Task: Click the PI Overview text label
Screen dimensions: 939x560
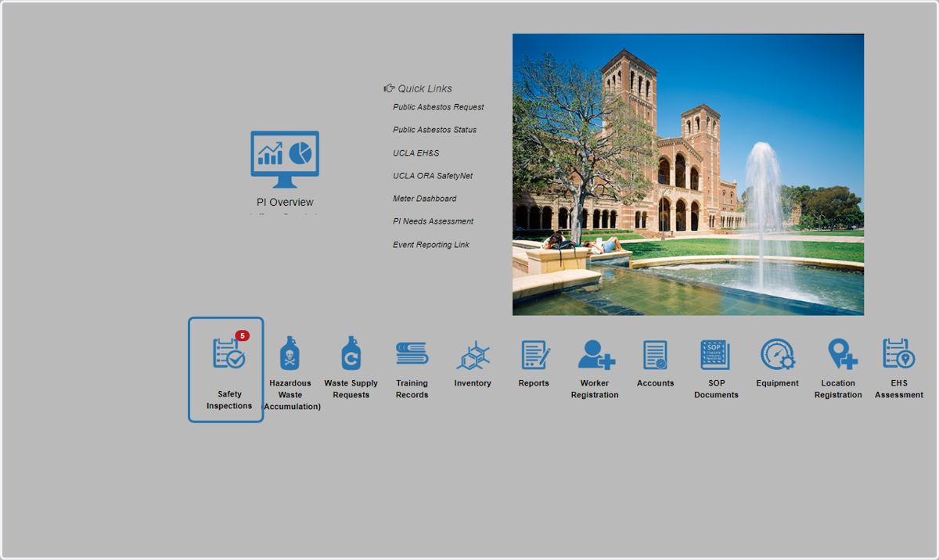Action: pyautogui.click(x=285, y=203)
